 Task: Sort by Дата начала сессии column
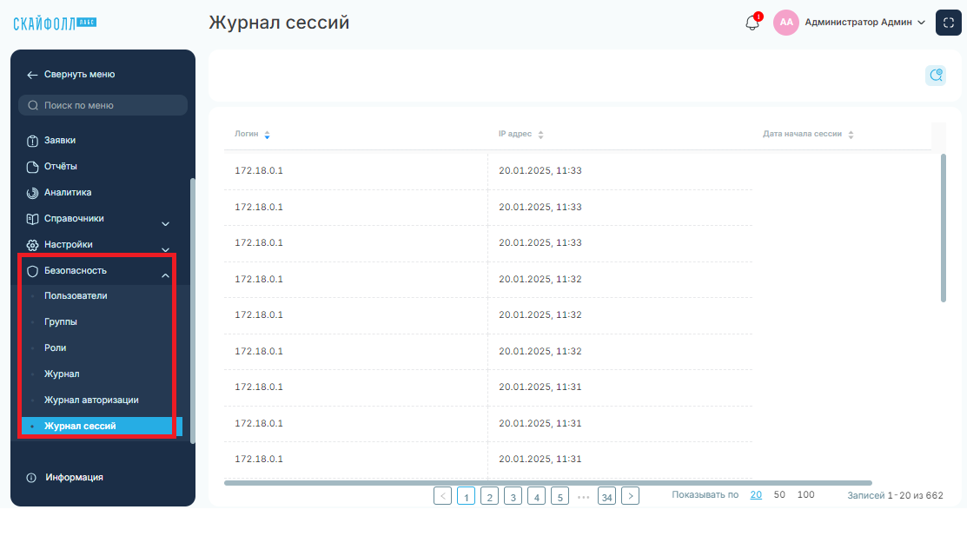(851, 135)
